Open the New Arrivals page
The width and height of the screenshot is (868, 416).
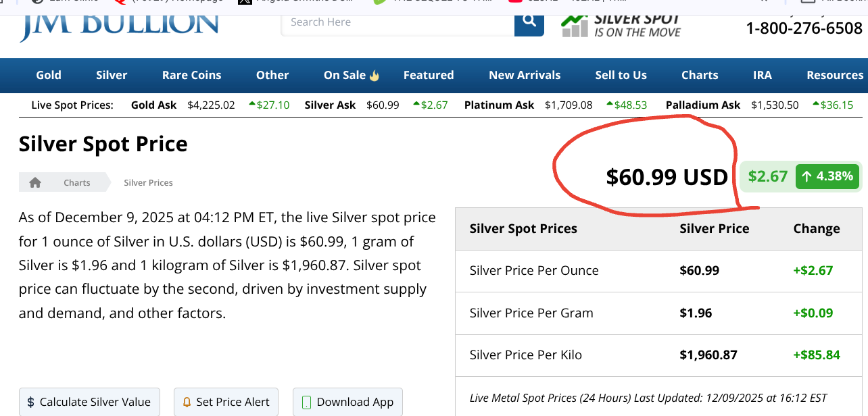525,75
